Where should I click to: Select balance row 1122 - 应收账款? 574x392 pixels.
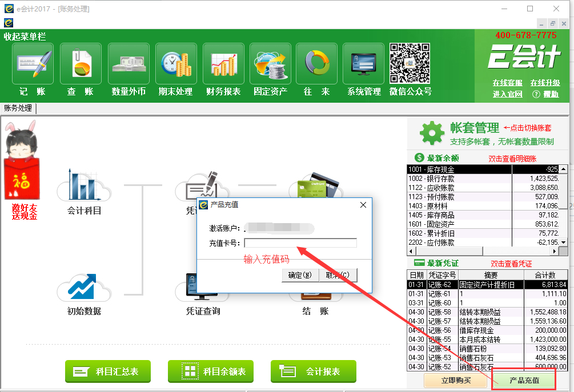[483, 188]
